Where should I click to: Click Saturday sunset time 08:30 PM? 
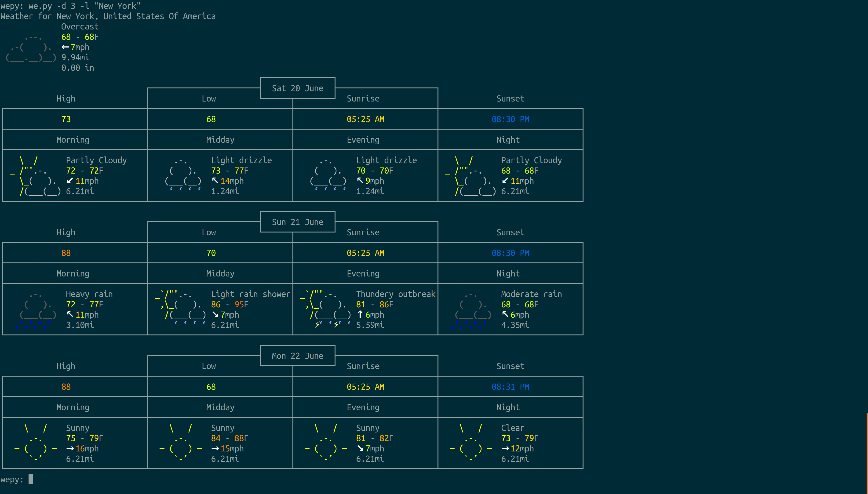(x=510, y=119)
